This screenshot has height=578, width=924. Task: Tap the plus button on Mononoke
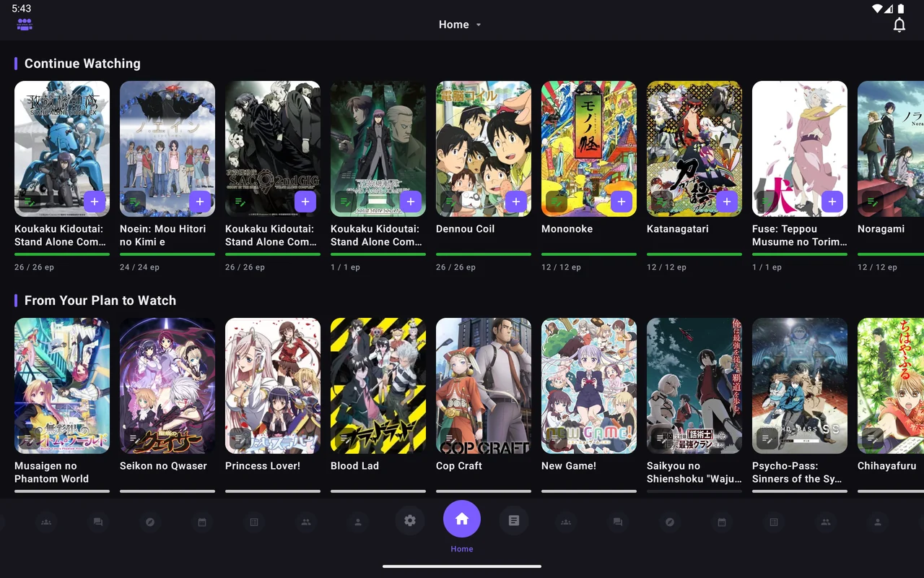click(621, 202)
